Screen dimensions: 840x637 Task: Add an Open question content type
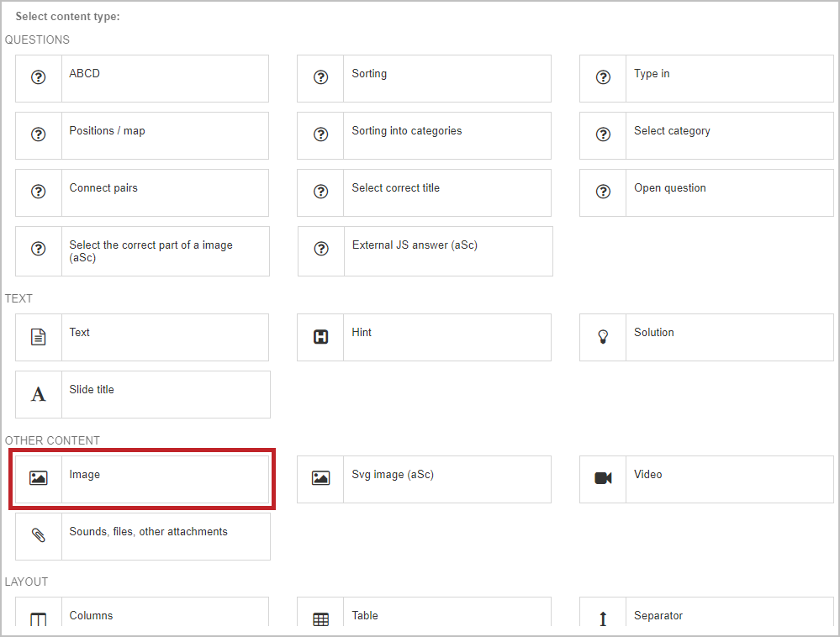click(706, 192)
